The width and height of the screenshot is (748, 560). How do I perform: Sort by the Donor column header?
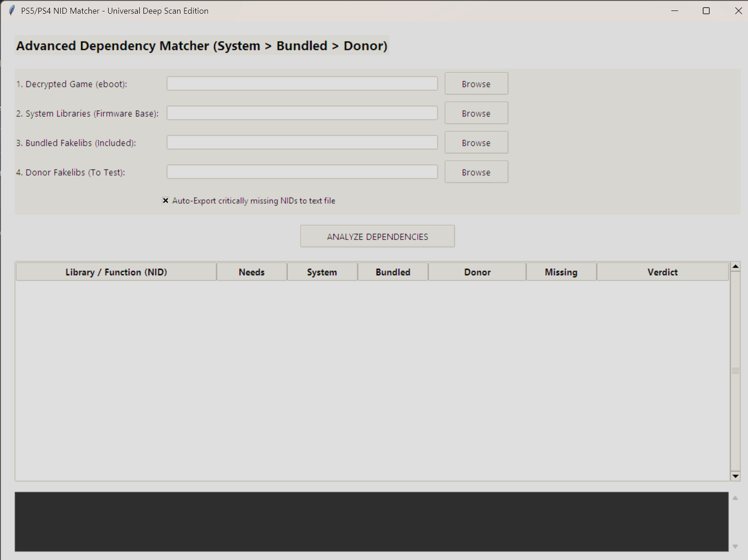click(x=477, y=272)
